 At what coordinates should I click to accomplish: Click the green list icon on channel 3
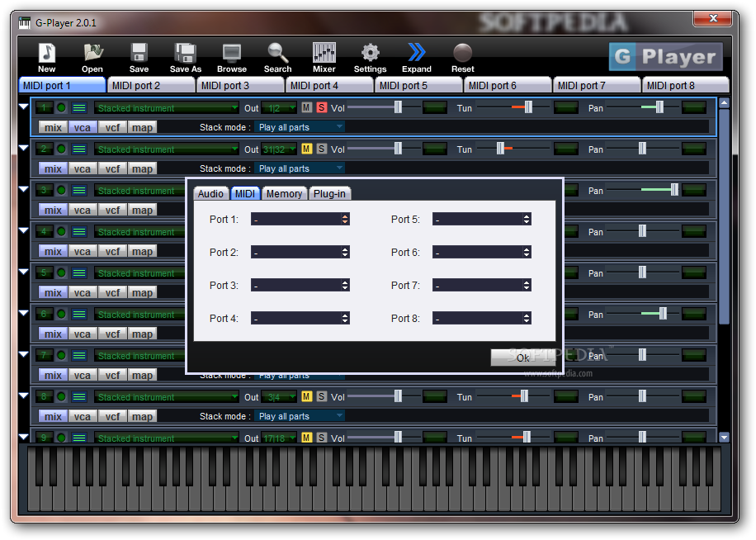point(79,191)
